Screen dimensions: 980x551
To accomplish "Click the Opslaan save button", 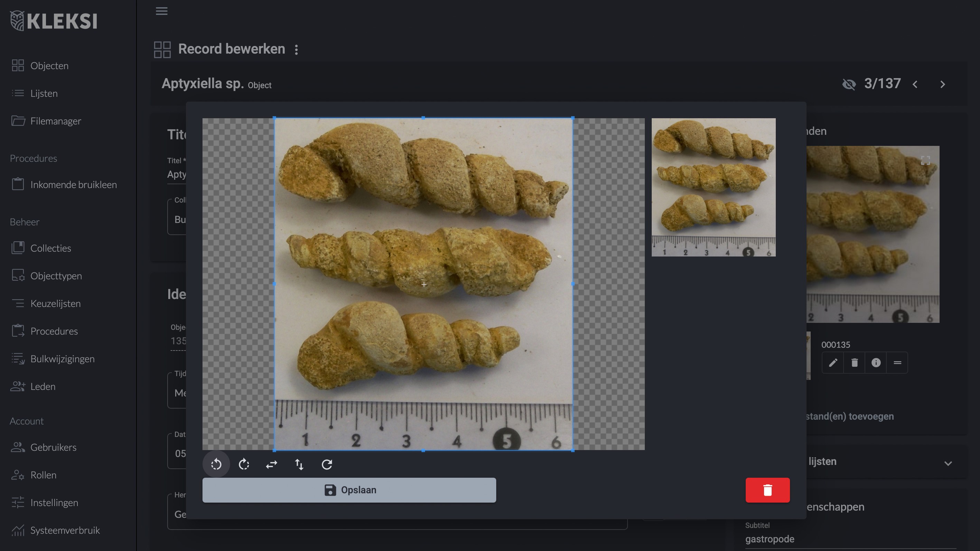I will coord(349,490).
